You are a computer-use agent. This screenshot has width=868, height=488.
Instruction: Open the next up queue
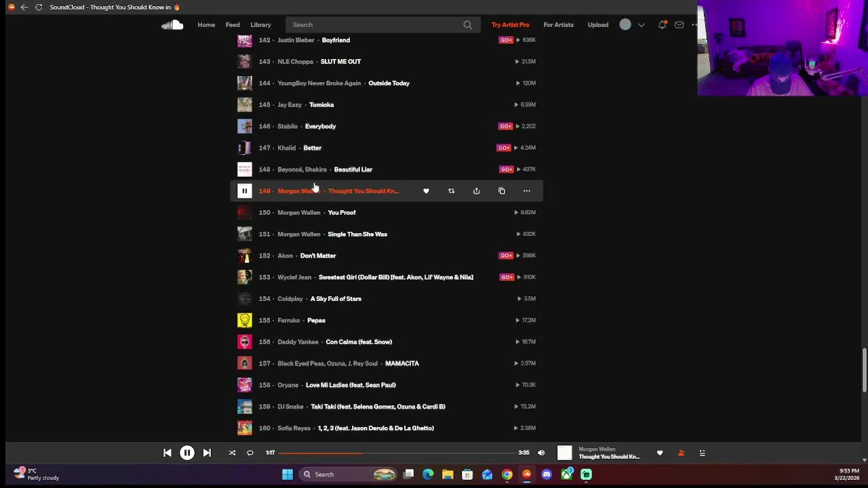pyautogui.click(x=703, y=453)
